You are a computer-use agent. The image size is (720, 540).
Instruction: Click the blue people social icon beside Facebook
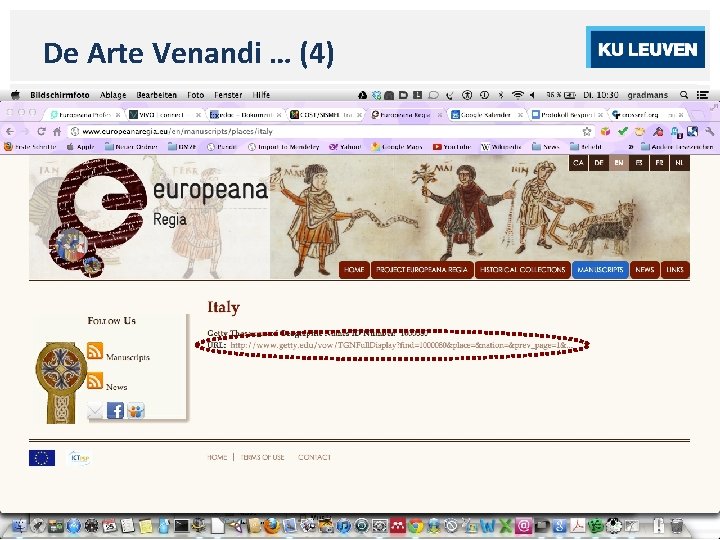[x=135, y=411]
